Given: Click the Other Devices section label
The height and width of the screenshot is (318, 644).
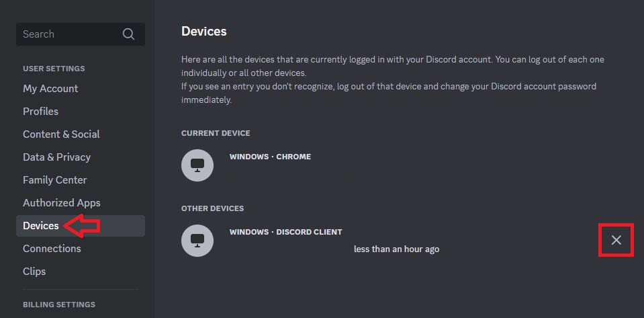Looking at the screenshot, I should click(x=212, y=208).
